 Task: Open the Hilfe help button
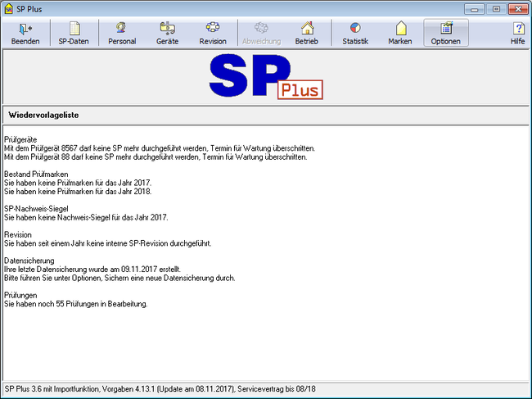click(x=517, y=29)
